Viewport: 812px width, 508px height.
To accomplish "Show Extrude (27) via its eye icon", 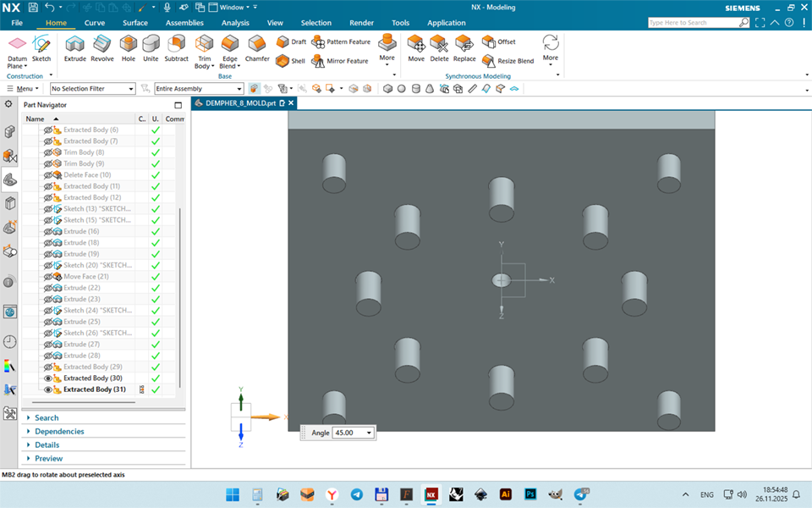I will [x=48, y=345].
